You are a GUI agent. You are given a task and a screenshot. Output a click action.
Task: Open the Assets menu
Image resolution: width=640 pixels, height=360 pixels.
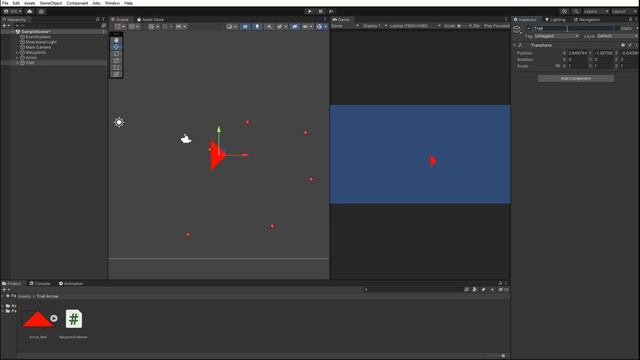[29, 3]
